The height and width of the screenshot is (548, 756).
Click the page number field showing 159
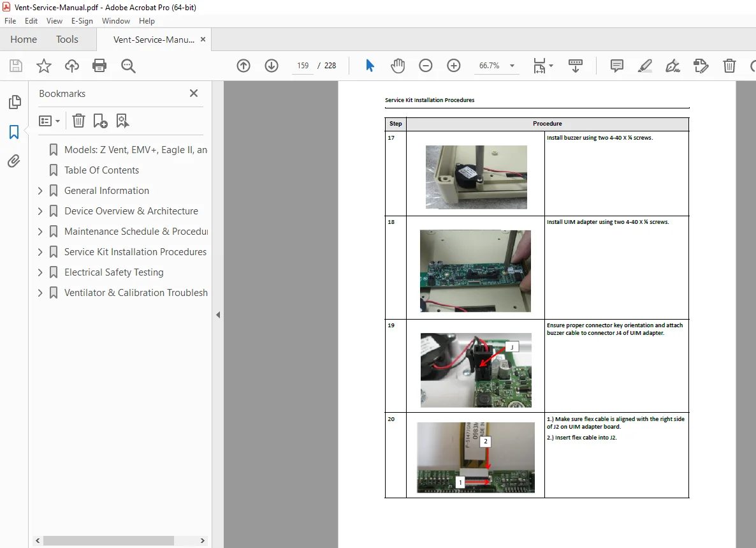point(303,66)
